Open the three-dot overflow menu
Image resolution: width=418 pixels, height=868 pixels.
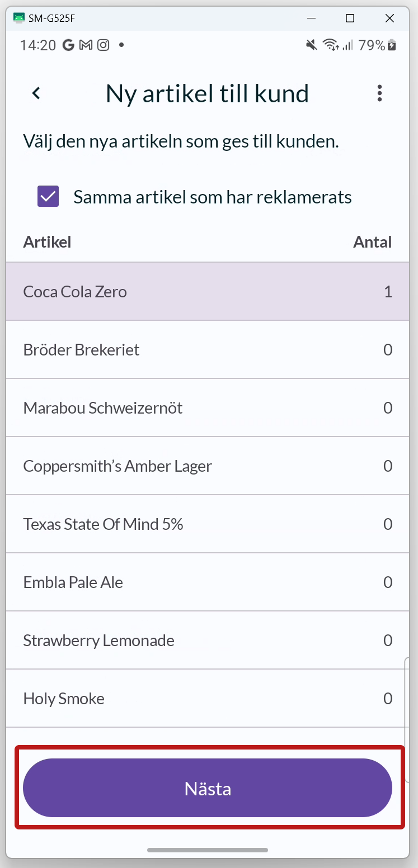379,93
